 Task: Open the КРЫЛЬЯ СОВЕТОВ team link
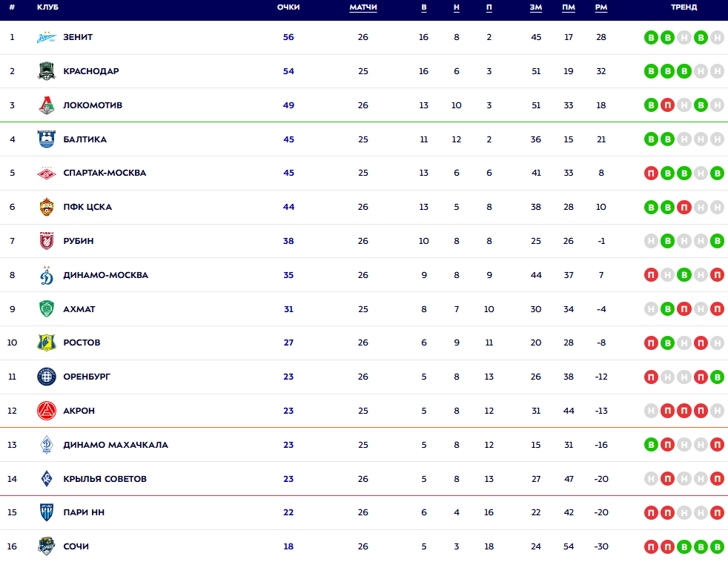pyautogui.click(x=105, y=479)
